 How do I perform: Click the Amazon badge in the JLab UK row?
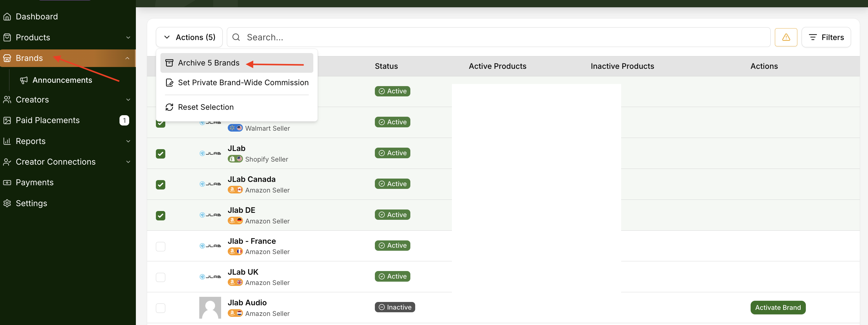pos(235,282)
